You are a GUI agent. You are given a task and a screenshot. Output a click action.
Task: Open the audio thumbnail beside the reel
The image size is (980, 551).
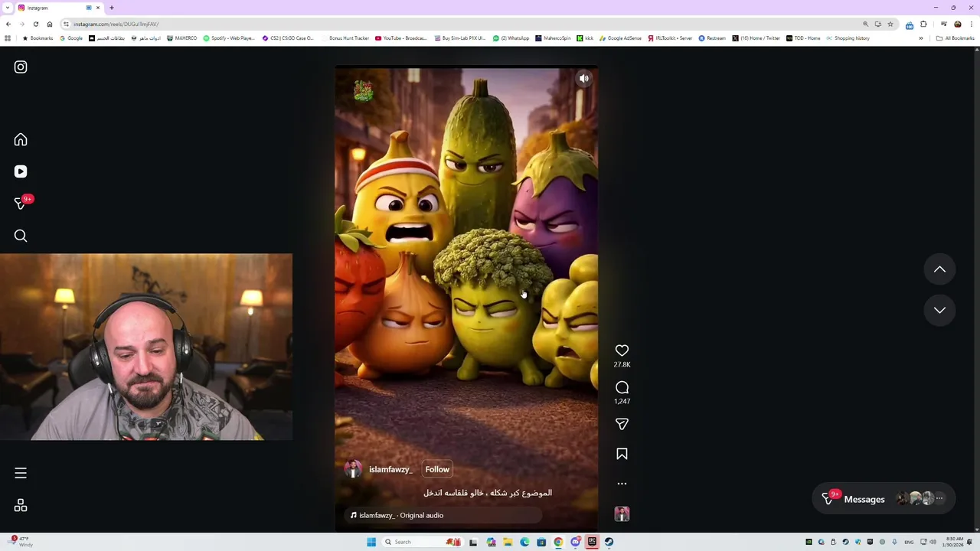pos(622,514)
